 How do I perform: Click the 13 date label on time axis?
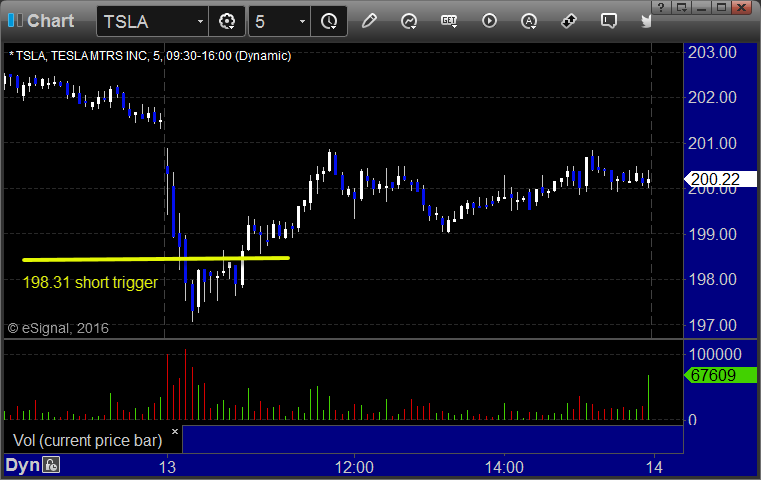[167, 467]
